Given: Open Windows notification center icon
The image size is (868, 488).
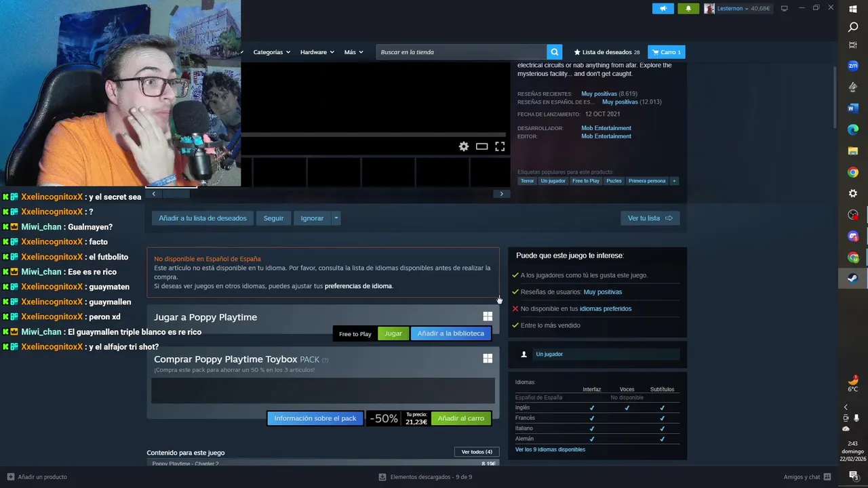Looking at the screenshot, I should [x=853, y=476].
